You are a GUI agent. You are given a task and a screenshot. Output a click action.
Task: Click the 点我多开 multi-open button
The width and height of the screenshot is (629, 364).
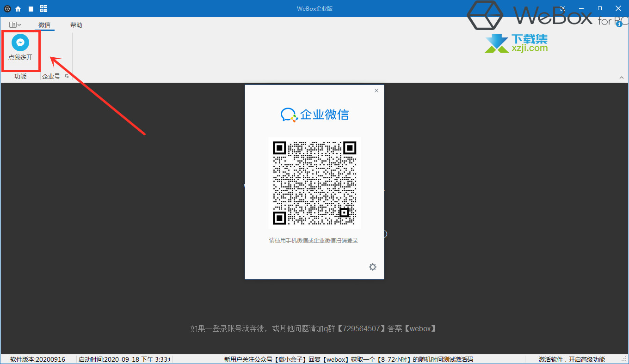point(20,48)
